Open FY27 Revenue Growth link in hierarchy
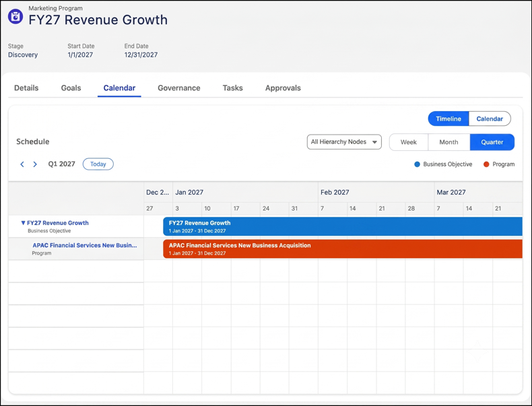This screenshot has width=532, height=406. (x=58, y=223)
